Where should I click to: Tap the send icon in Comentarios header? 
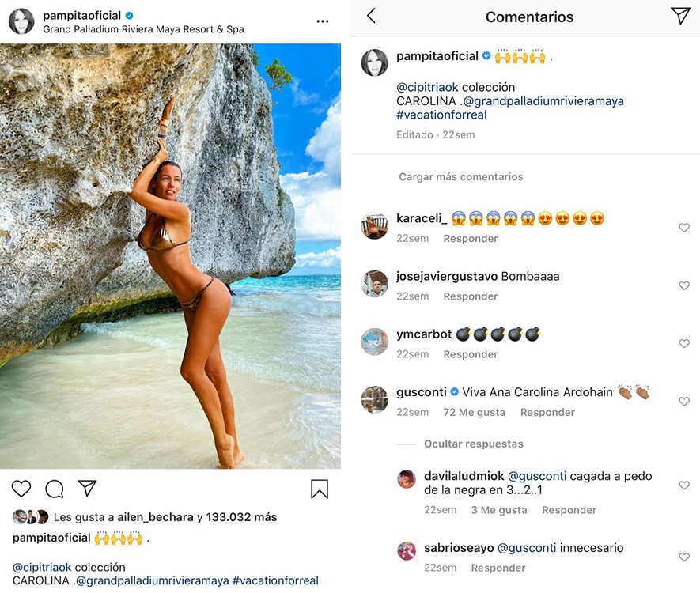click(x=679, y=16)
